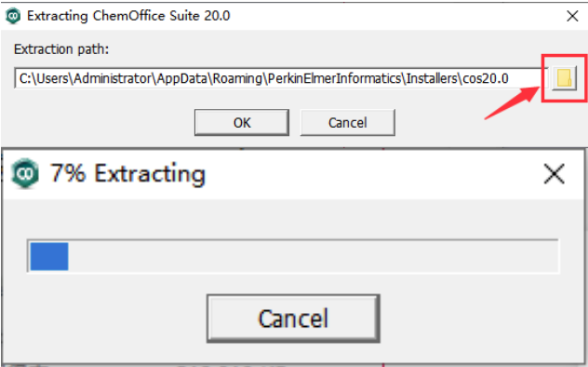Click the blue filled part of progress bar
The width and height of the screenshot is (588, 367).
49,256
